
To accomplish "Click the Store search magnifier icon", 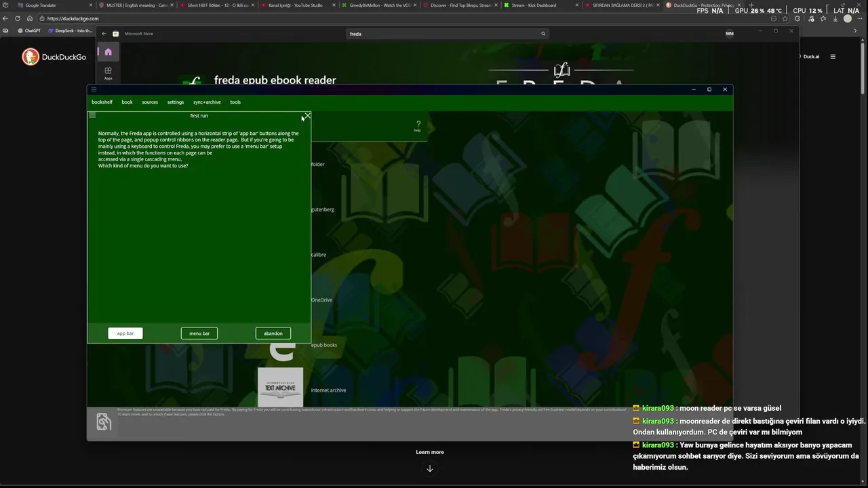I will pyautogui.click(x=542, y=33).
